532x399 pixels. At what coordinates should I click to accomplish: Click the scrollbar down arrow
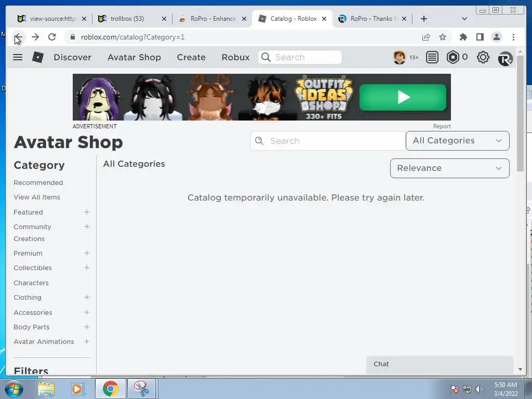point(520,369)
